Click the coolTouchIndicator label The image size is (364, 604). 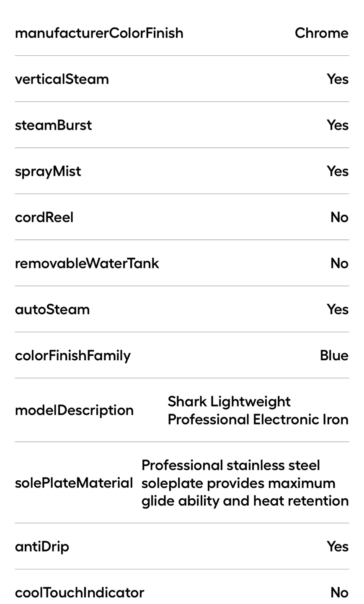tap(80, 593)
